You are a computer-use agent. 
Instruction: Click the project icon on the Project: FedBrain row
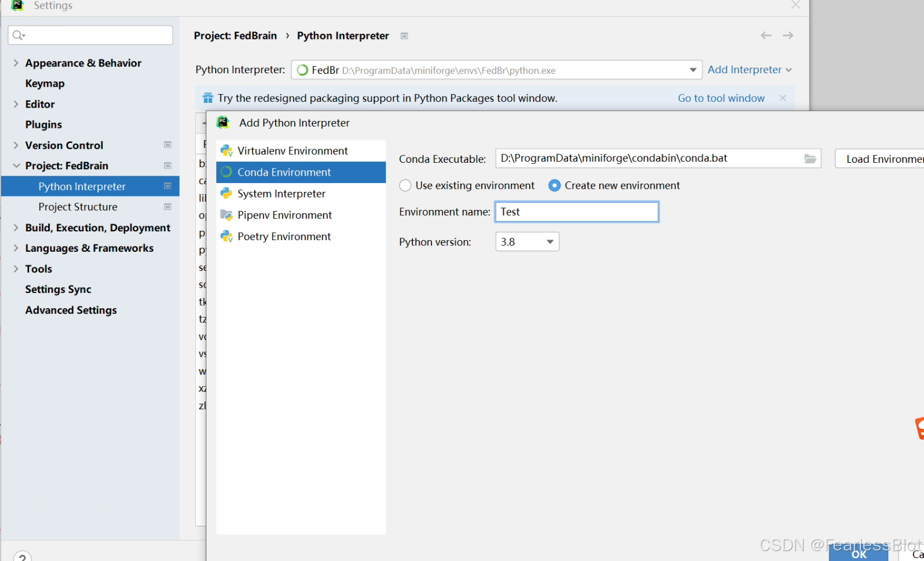[x=167, y=166]
